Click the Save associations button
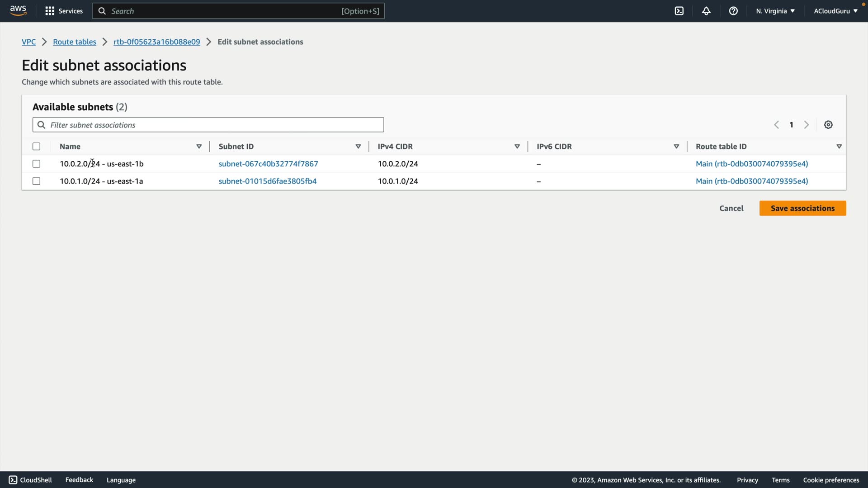Image resolution: width=868 pixels, height=488 pixels. click(x=802, y=208)
